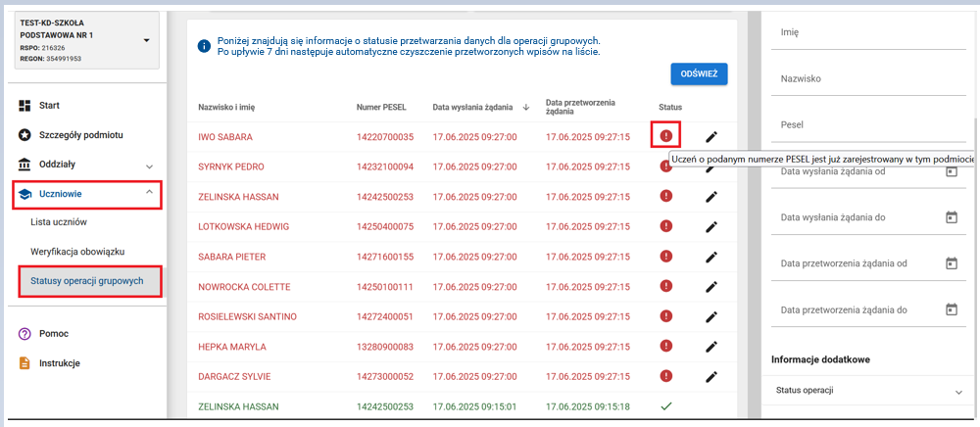Image resolution: width=980 pixels, height=427 pixels.
Task: Collapse the Uczniowie menu section
Action: [149, 193]
